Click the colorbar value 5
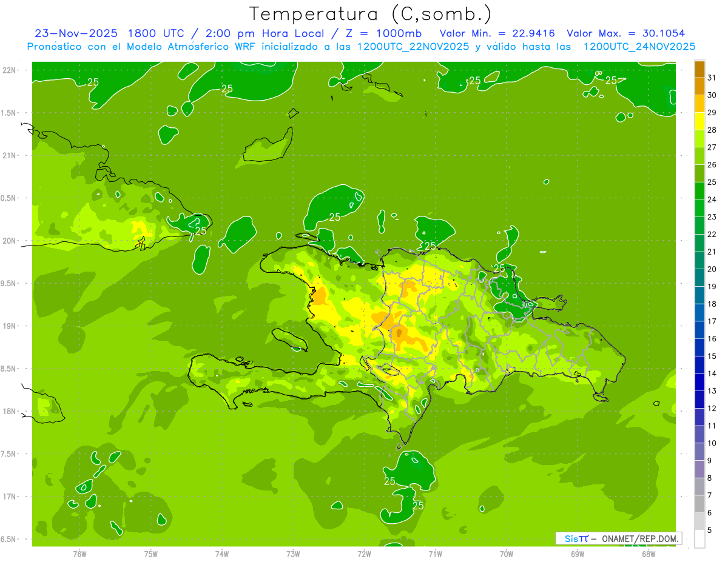 pyautogui.click(x=710, y=530)
